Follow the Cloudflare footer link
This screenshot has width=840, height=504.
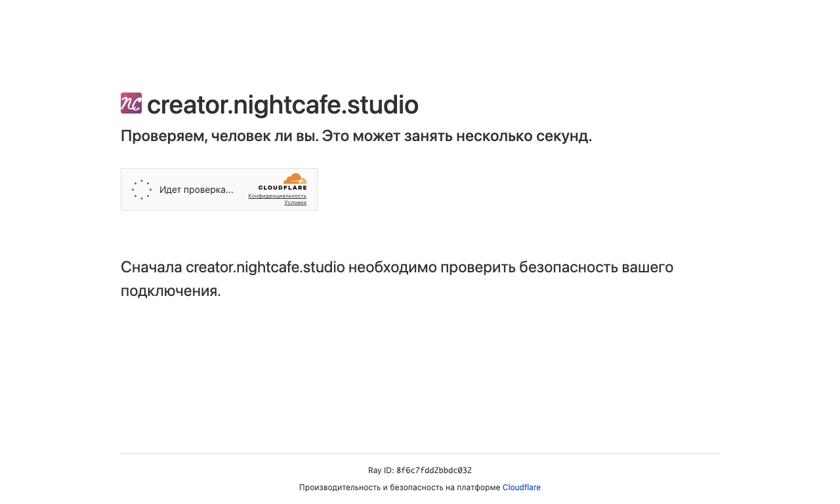pos(522,488)
